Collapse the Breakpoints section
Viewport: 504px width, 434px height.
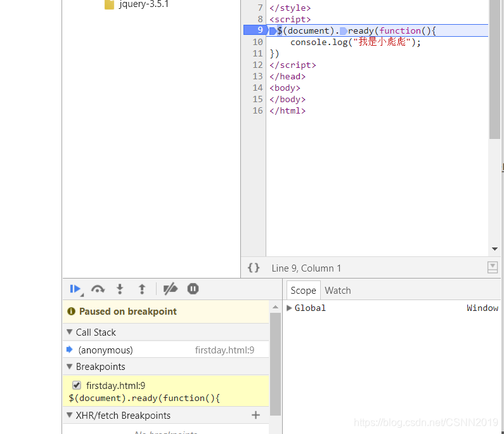[x=70, y=366]
